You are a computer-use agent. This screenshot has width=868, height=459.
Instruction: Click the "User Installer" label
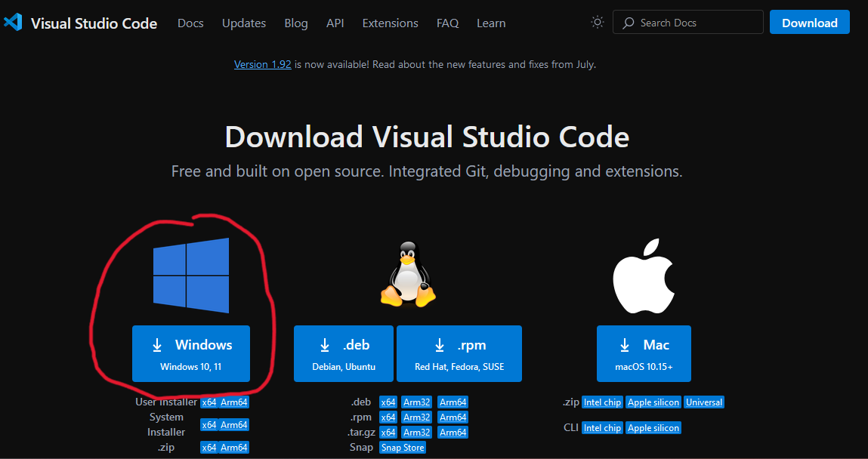(166, 402)
